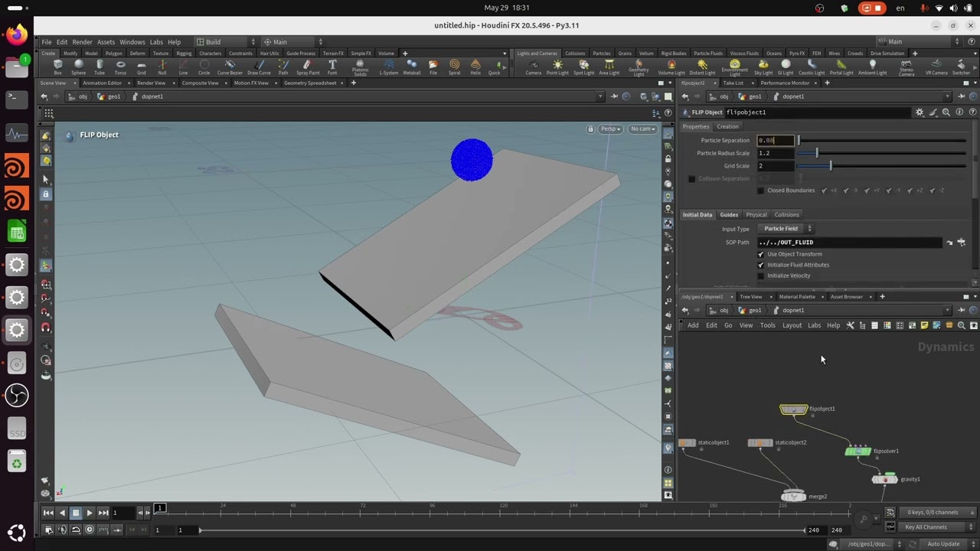Select the Sphere shelf tool

79,67
